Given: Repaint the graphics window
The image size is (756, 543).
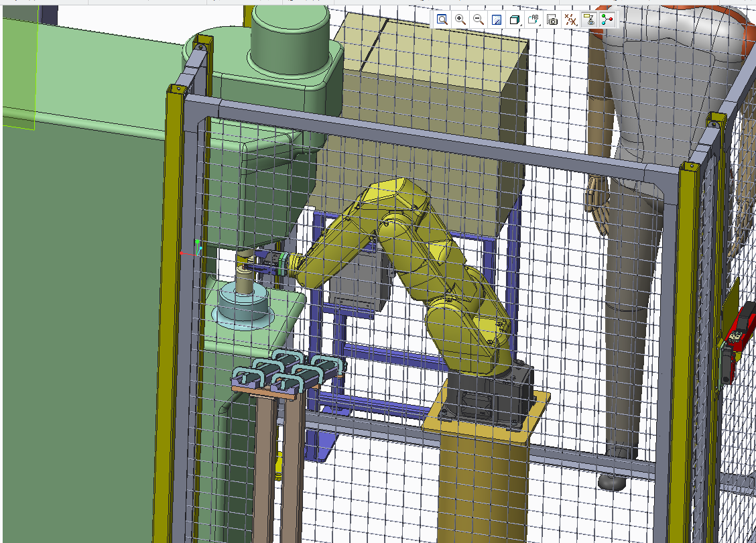Looking at the screenshot, I should tap(497, 19).
